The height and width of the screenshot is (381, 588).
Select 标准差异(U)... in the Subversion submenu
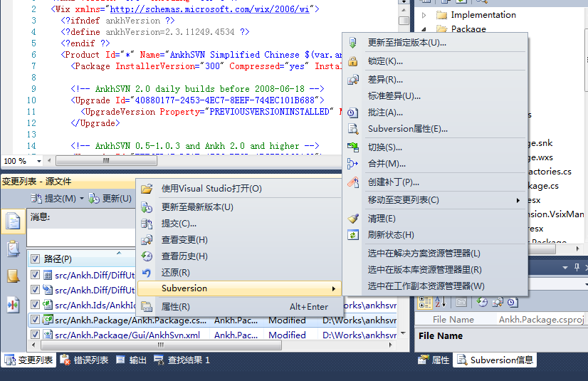(x=394, y=96)
